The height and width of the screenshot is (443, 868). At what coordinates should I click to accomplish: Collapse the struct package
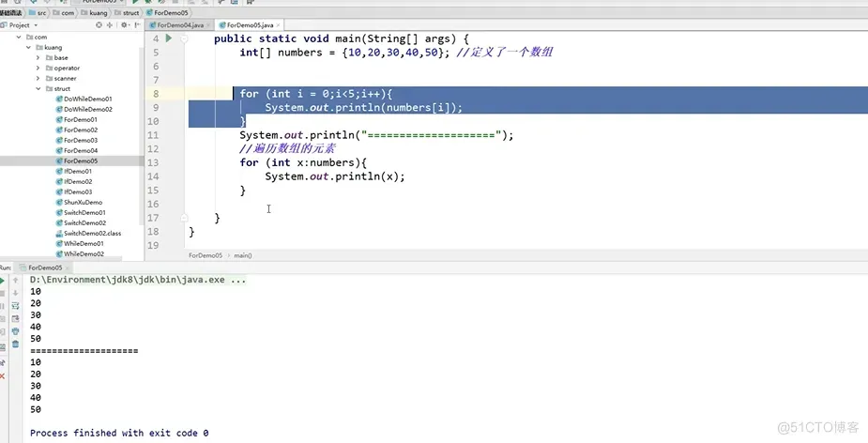(x=38, y=88)
